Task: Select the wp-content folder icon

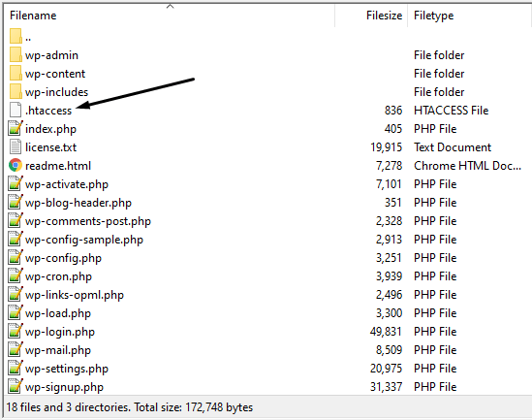Action: (16, 74)
